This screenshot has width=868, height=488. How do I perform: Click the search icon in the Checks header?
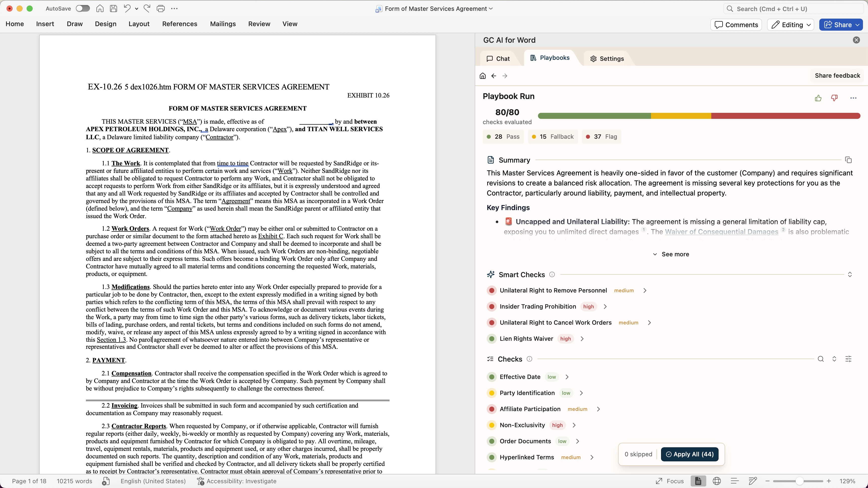(821, 359)
